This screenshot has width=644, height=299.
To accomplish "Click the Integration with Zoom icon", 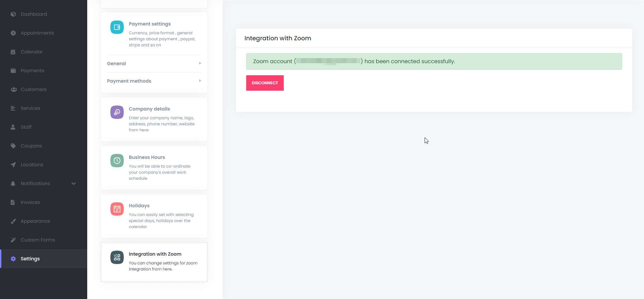I will pos(117,257).
